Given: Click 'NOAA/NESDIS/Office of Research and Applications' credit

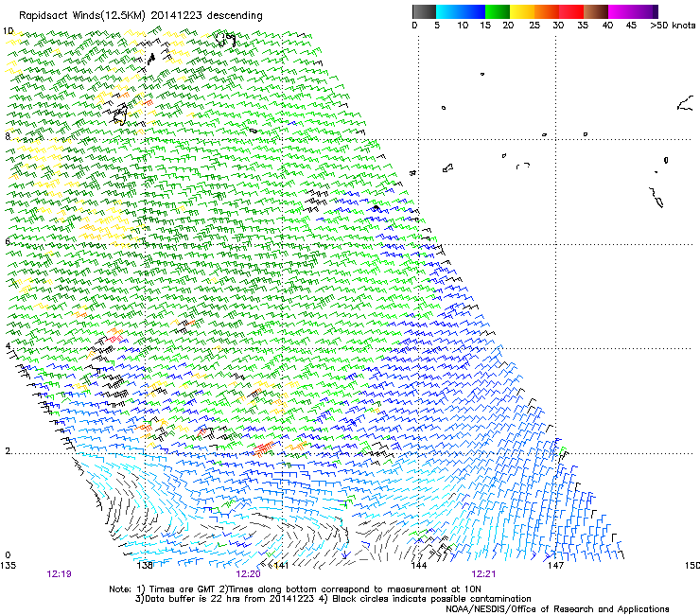Looking at the screenshot, I should tap(557, 609).
